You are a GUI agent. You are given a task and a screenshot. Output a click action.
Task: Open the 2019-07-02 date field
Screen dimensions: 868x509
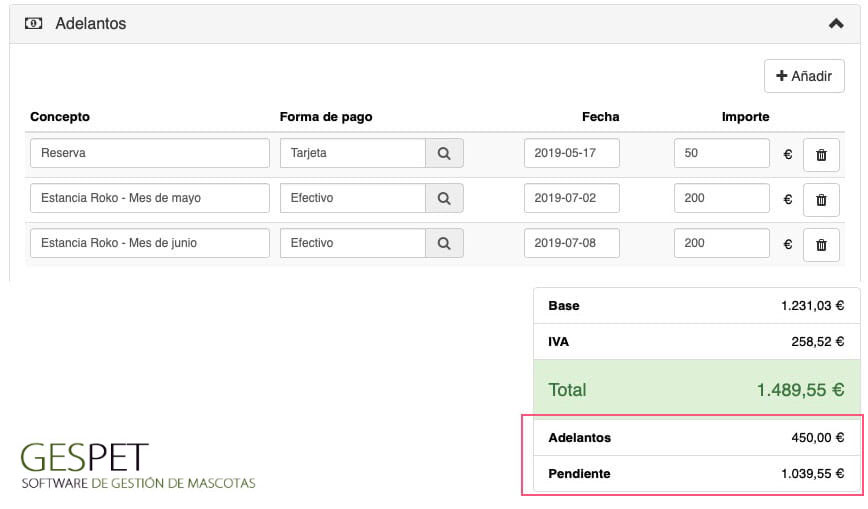pos(571,198)
